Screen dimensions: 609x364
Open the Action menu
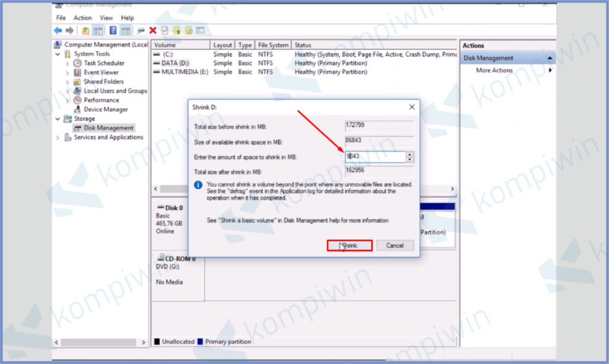(x=83, y=17)
